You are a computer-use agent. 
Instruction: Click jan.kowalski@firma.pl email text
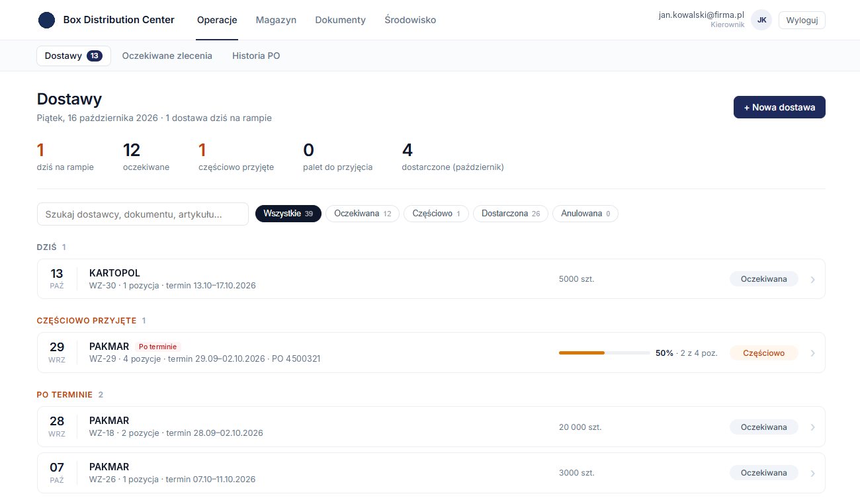[x=701, y=15]
